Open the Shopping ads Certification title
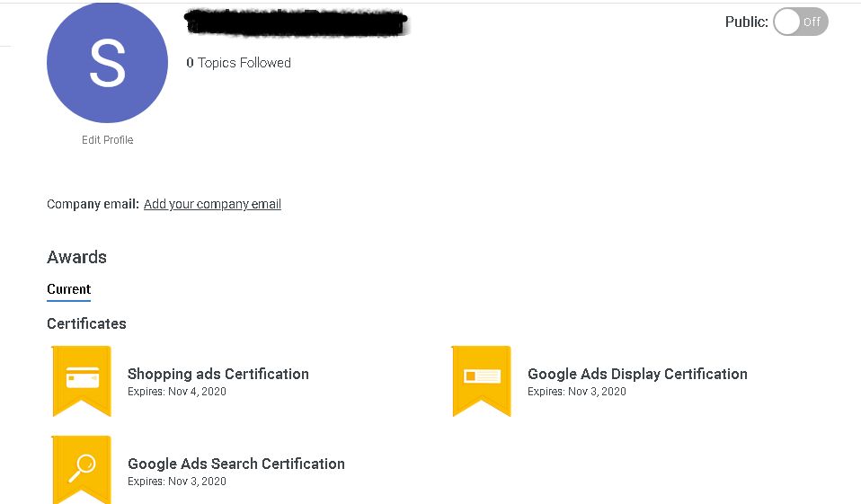Image resolution: width=861 pixels, height=504 pixels. 217,374
